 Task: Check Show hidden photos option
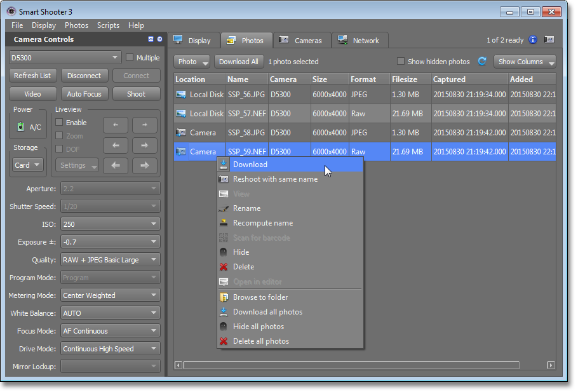pyautogui.click(x=401, y=62)
